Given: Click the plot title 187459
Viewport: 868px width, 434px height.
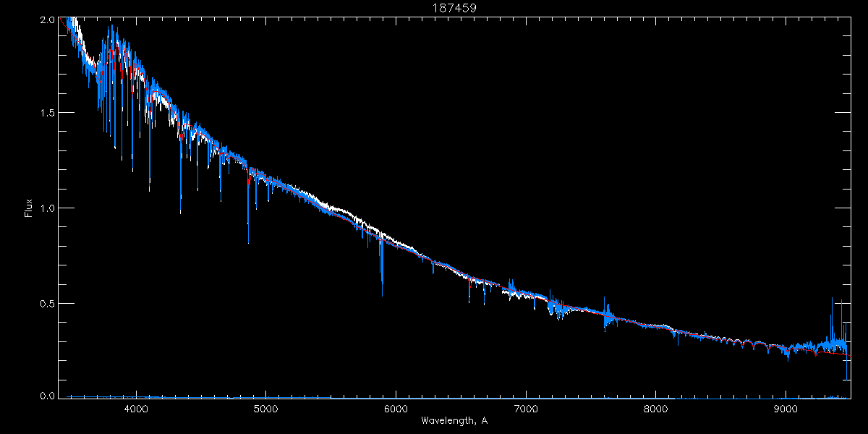Looking at the screenshot, I should tap(454, 8).
